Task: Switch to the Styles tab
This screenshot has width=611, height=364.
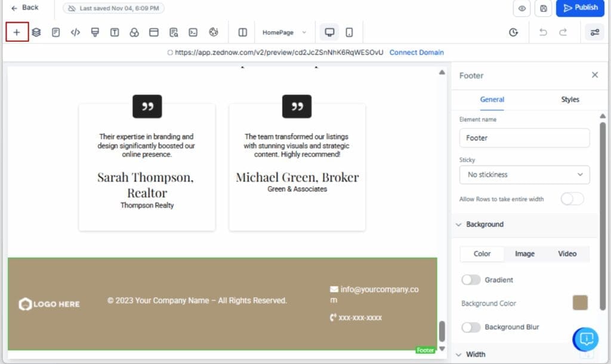Action: [x=570, y=100]
